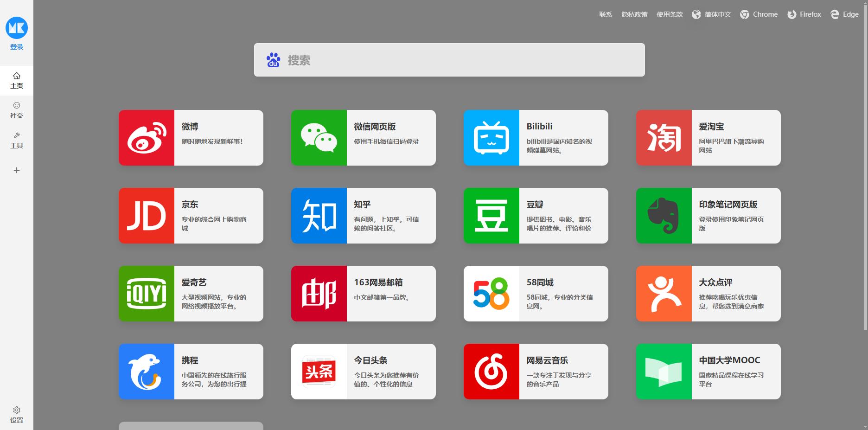
Task: Click the 微博 card title text
Action: point(190,127)
